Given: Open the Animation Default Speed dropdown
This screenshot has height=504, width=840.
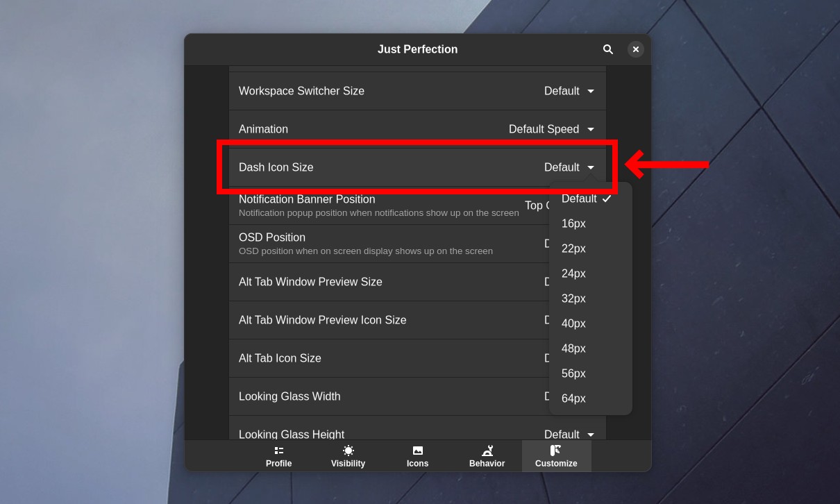Looking at the screenshot, I should [552, 129].
